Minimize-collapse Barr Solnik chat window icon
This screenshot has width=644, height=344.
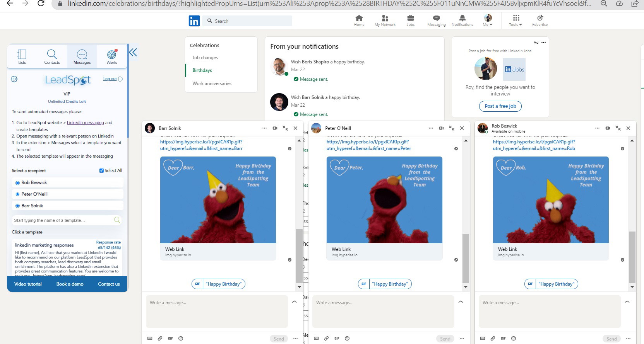point(285,128)
